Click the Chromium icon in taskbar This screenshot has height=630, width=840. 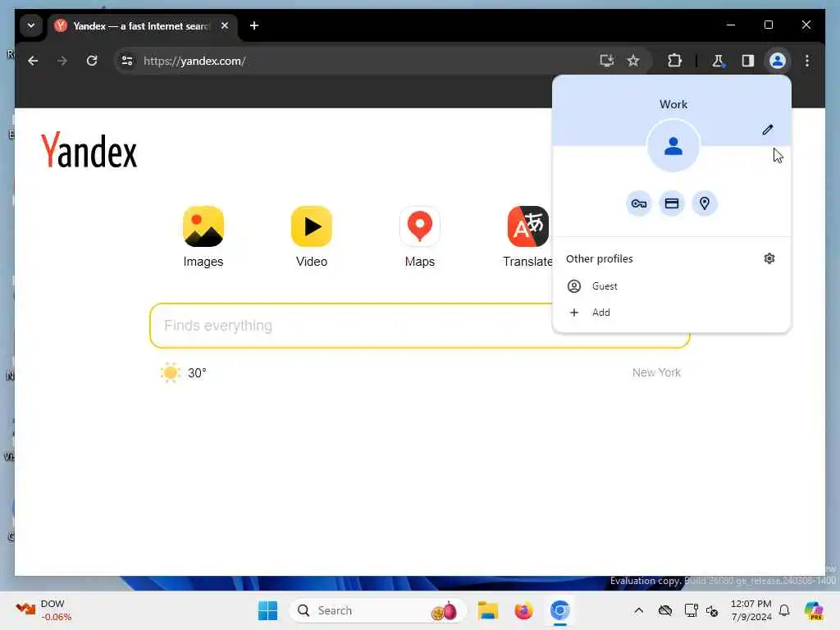[559, 610]
